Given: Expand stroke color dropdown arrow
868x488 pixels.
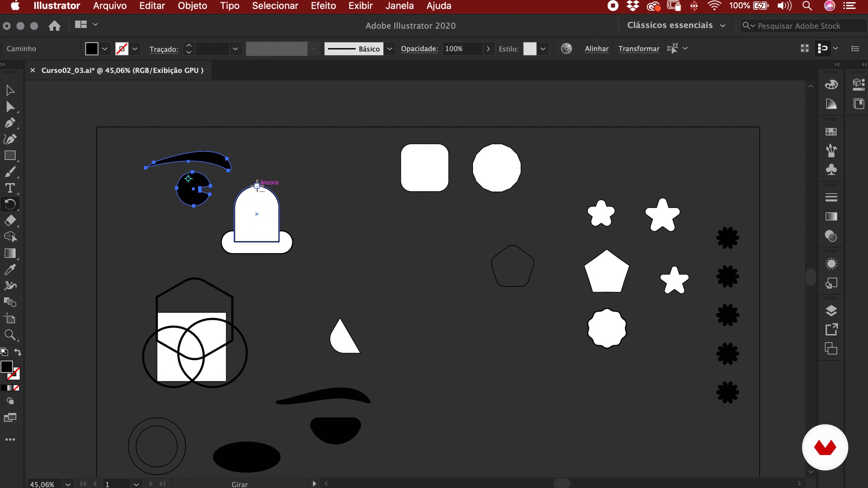Looking at the screenshot, I should (135, 49).
